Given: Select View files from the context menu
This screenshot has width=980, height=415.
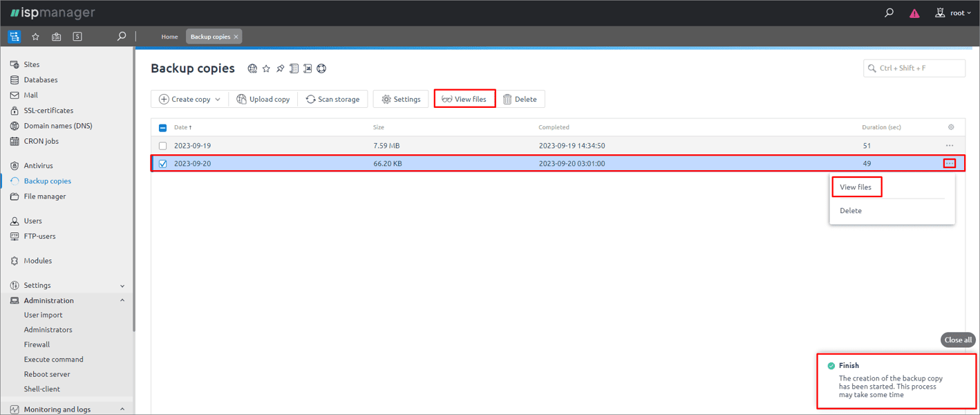Looking at the screenshot, I should (856, 187).
